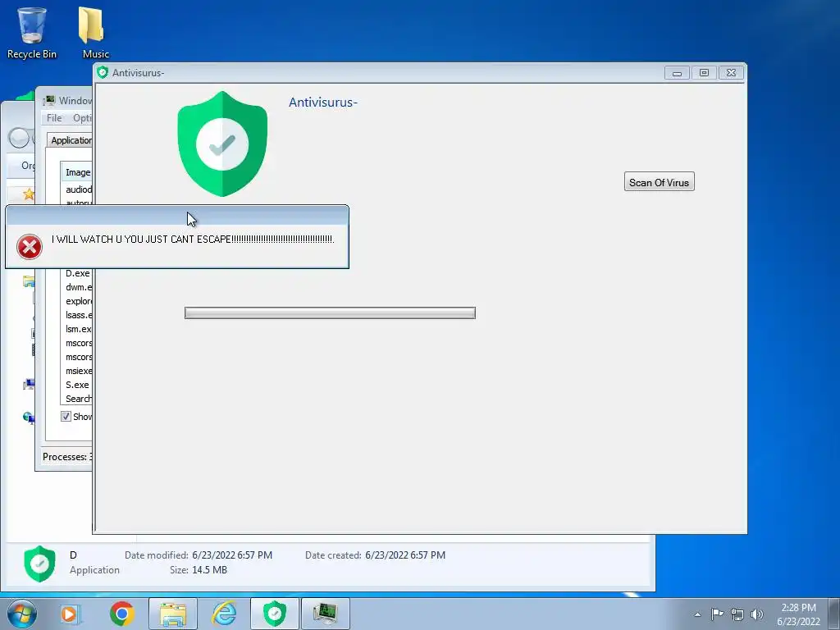Click the scan progress bar
Viewport: 840px width, 630px height.
coord(330,313)
